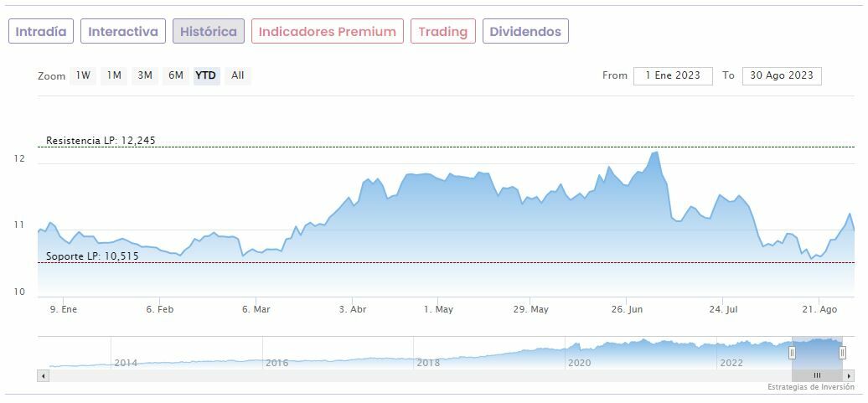
Task: View the Dividendos tab
Action: pyautogui.click(x=525, y=32)
